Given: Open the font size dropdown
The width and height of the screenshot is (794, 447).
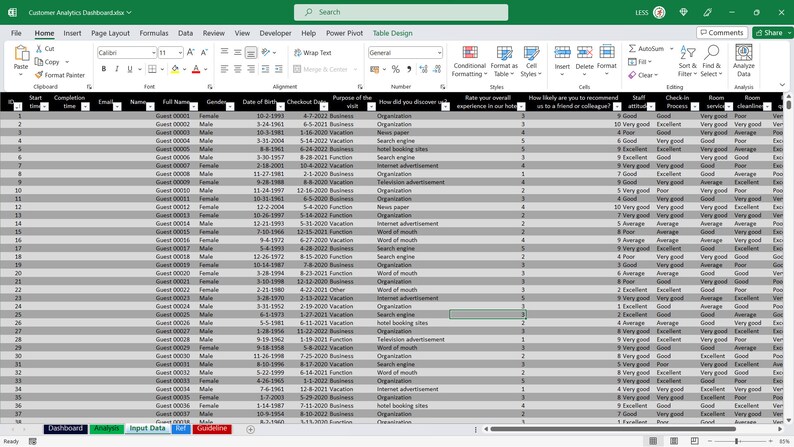Looking at the screenshot, I should pyautogui.click(x=180, y=53).
